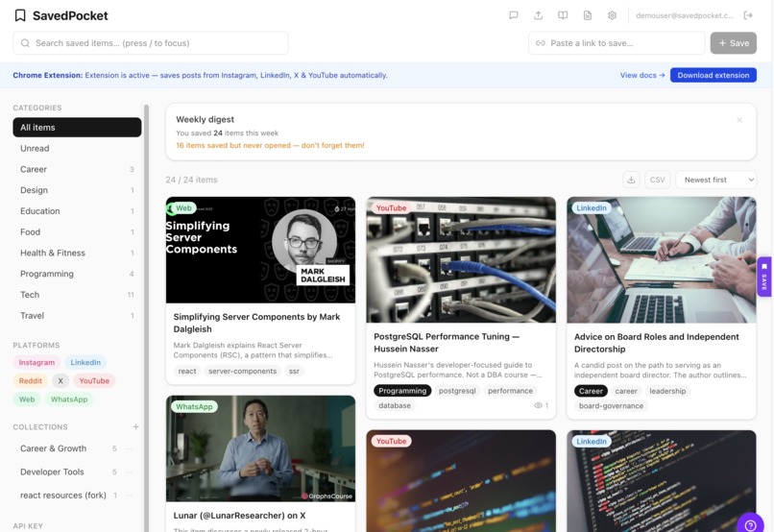Screen dimensions: 774x532
Task: Open the View docs link
Action: 642,75
